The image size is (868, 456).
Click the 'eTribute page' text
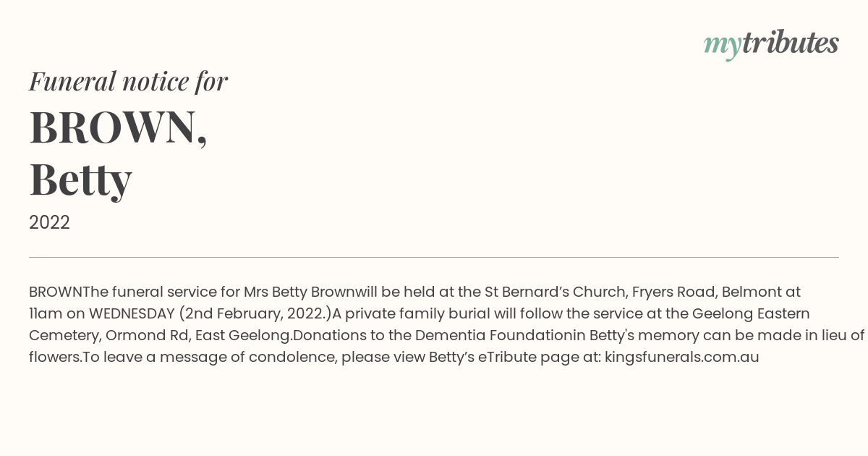coord(524,357)
